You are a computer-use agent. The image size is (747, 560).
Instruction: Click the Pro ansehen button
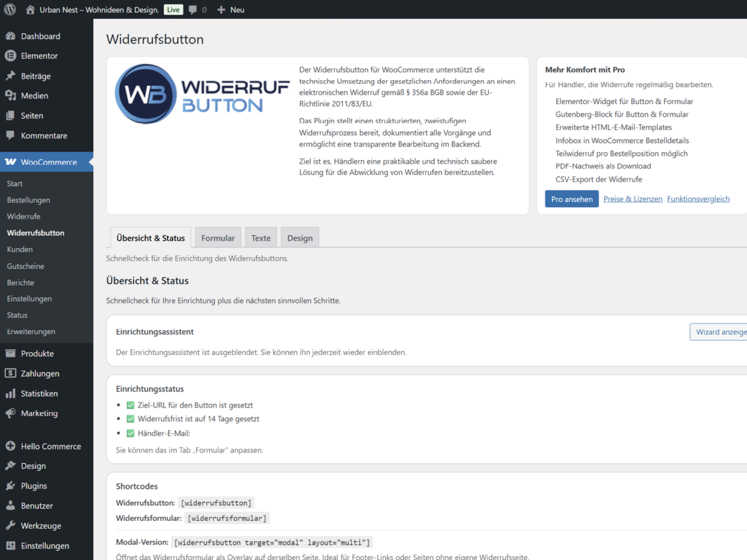(x=571, y=199)
